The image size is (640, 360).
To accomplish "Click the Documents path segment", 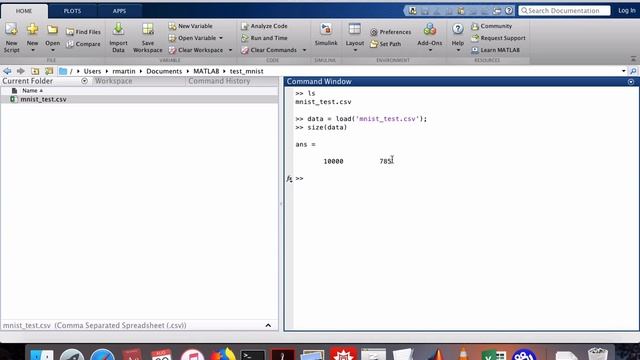I will 164,71.
